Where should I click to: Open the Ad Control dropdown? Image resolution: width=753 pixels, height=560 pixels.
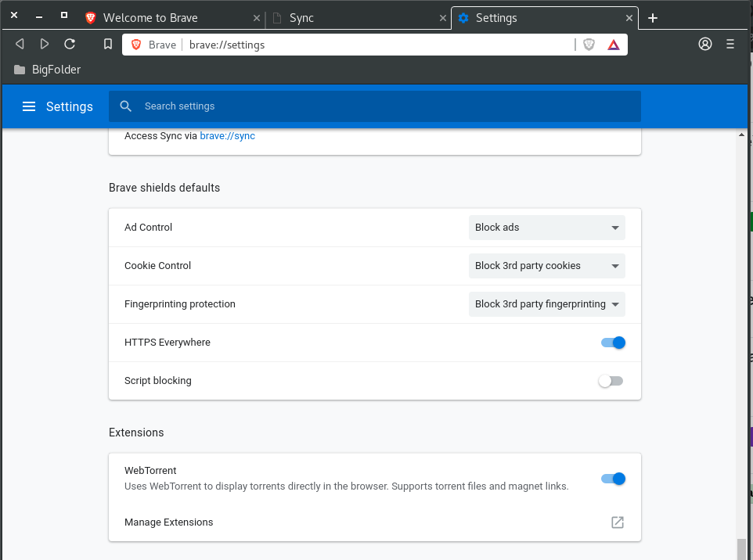tap(546, 228)
